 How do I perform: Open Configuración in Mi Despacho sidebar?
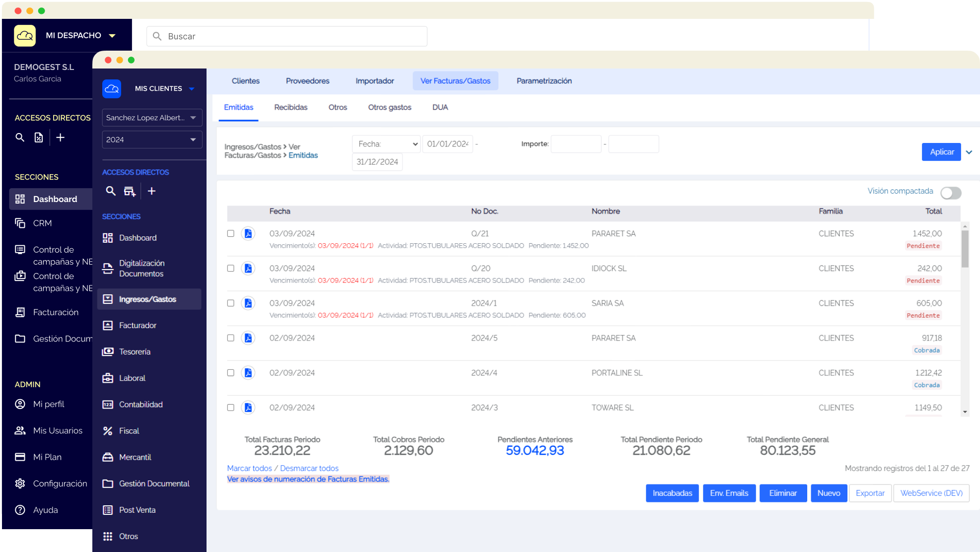51,483
